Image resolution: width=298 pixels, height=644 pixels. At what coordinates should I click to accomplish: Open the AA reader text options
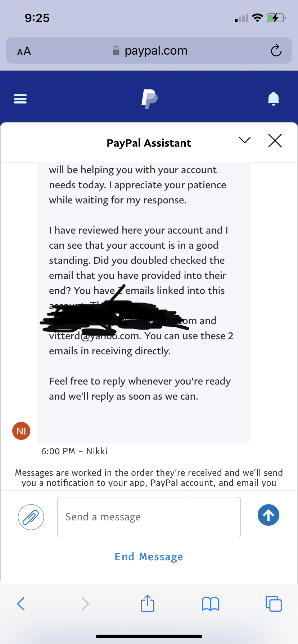click(24, 51)
